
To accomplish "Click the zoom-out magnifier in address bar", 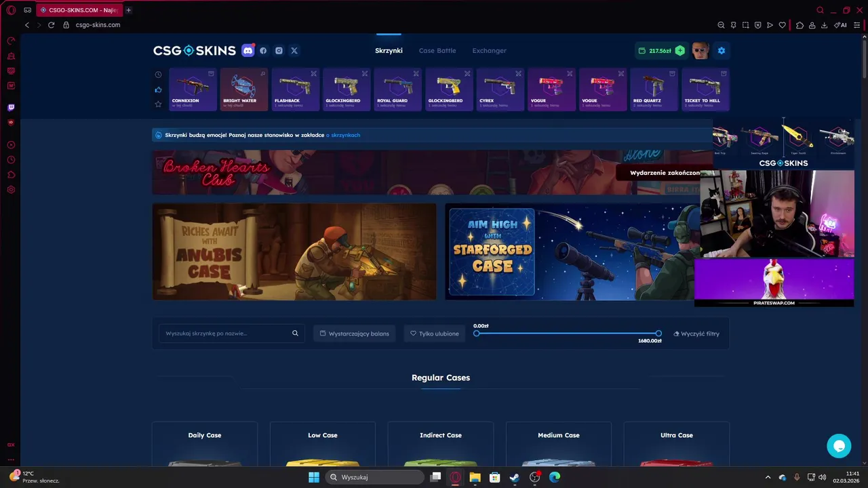I will pyautogui.click(x=721, y=25).
